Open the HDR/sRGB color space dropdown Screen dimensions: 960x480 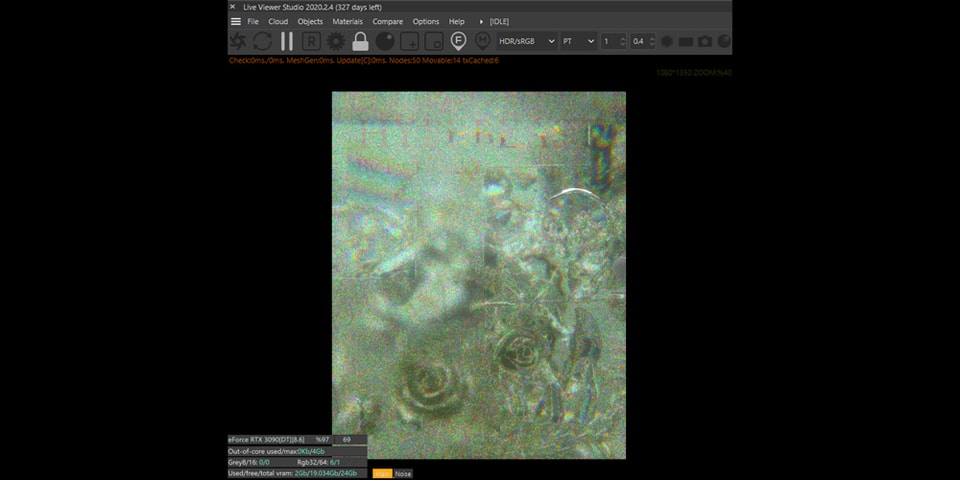pos(526,41)
